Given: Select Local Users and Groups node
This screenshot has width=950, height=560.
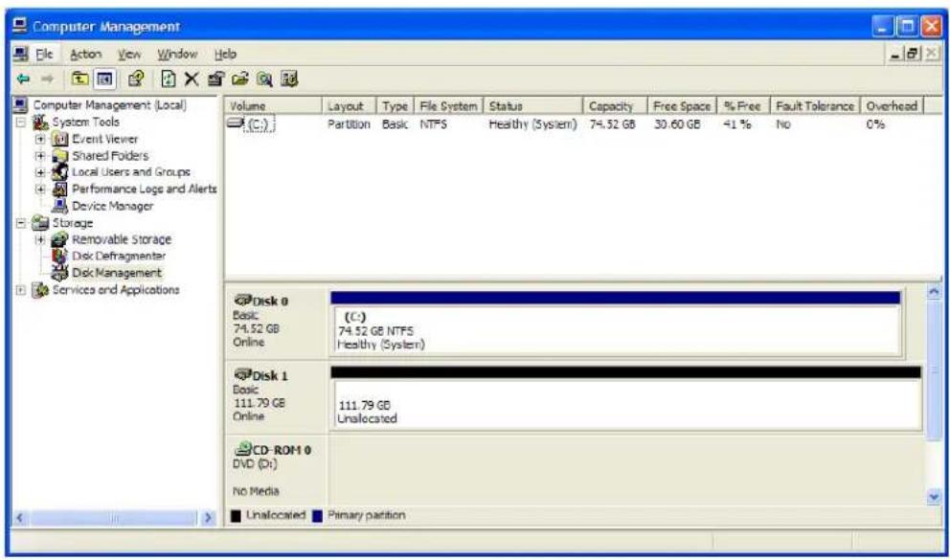Looking at the screenshot, I should click(x=131, y=172).
